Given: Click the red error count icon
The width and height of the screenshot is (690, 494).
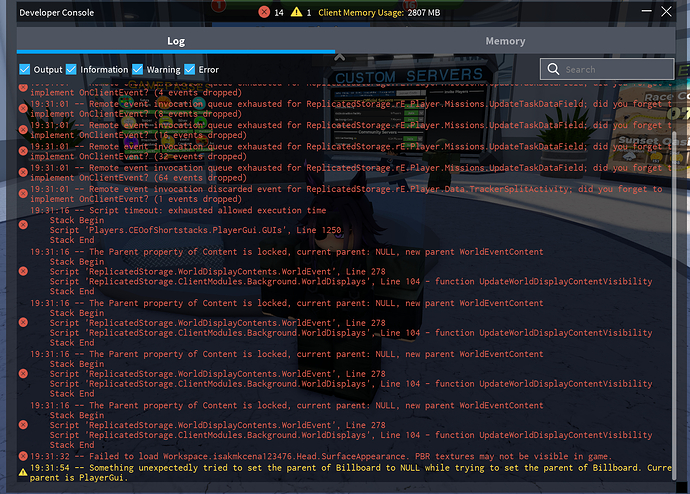Looking at the screenshot, I should coord(264,12).
